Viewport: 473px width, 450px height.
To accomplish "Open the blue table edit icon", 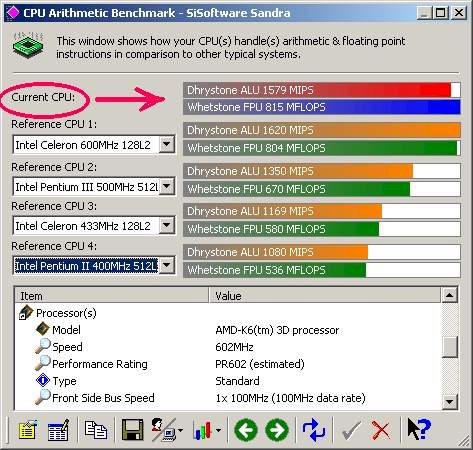I will 59,429.
